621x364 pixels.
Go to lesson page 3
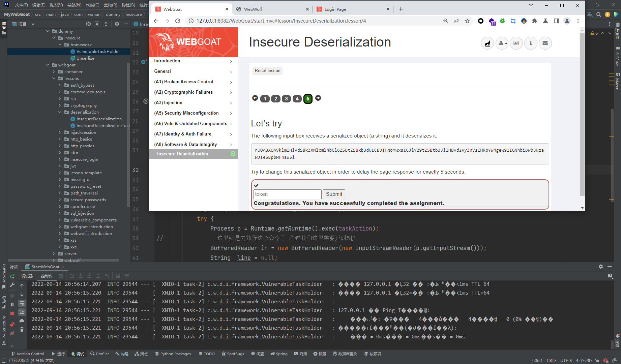tap(286, 99)
